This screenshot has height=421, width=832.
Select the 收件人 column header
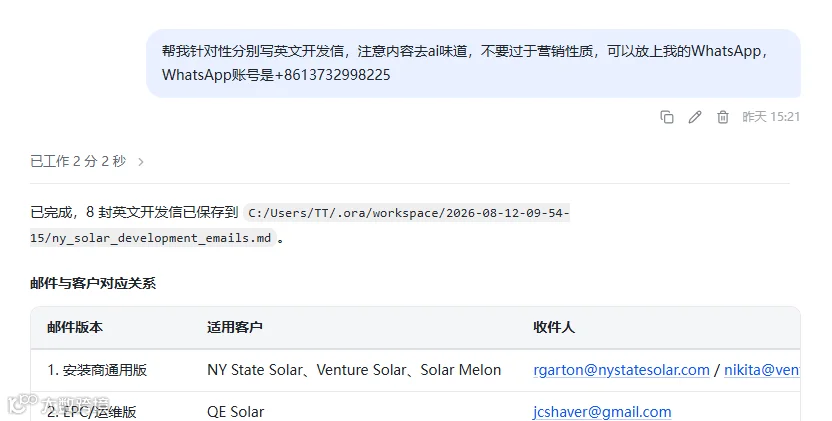pos(554,327)
